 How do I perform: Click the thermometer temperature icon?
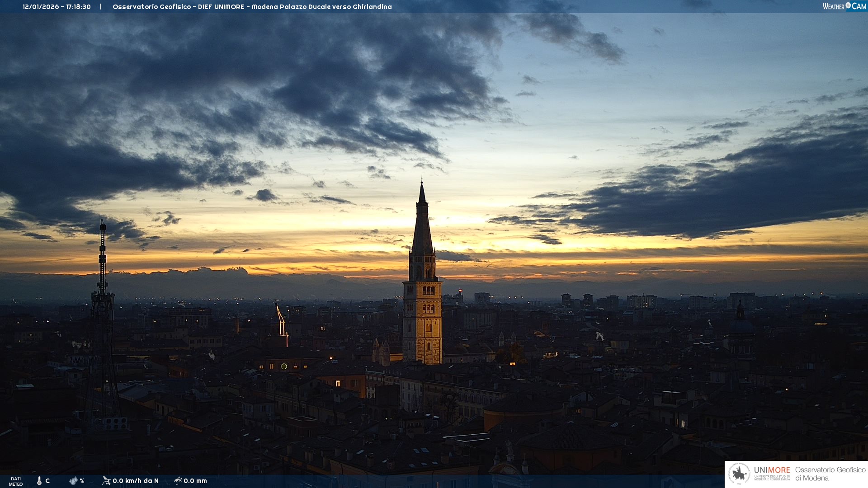point(39,481)
